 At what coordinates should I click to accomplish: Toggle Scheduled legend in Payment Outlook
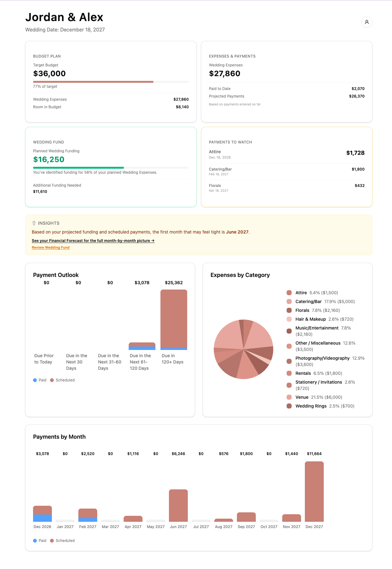tap(62, 380)
